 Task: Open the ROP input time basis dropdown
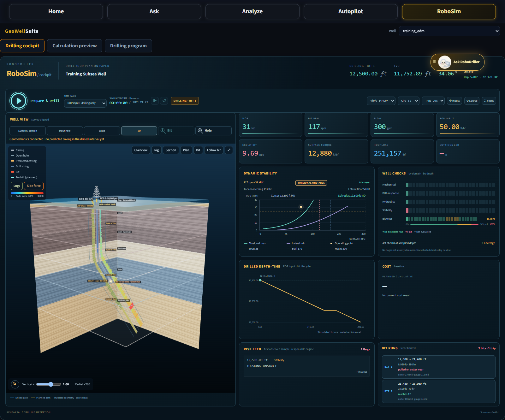[x=85, y=103]
